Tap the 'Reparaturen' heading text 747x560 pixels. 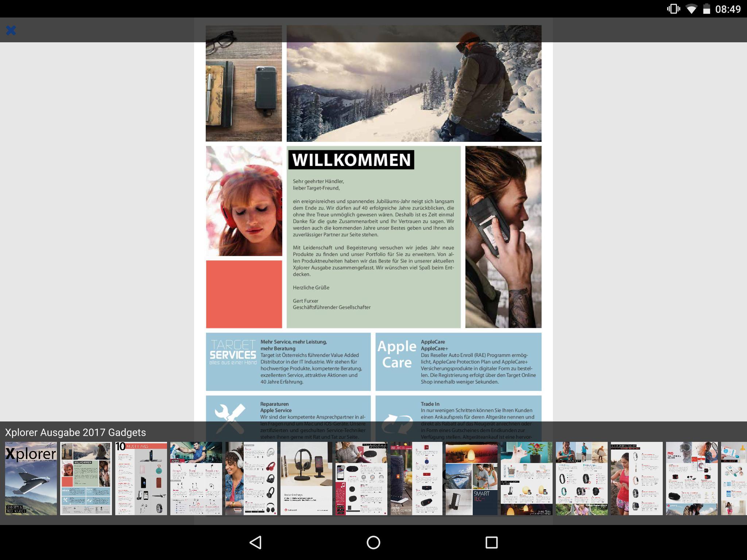pos(275,404)
